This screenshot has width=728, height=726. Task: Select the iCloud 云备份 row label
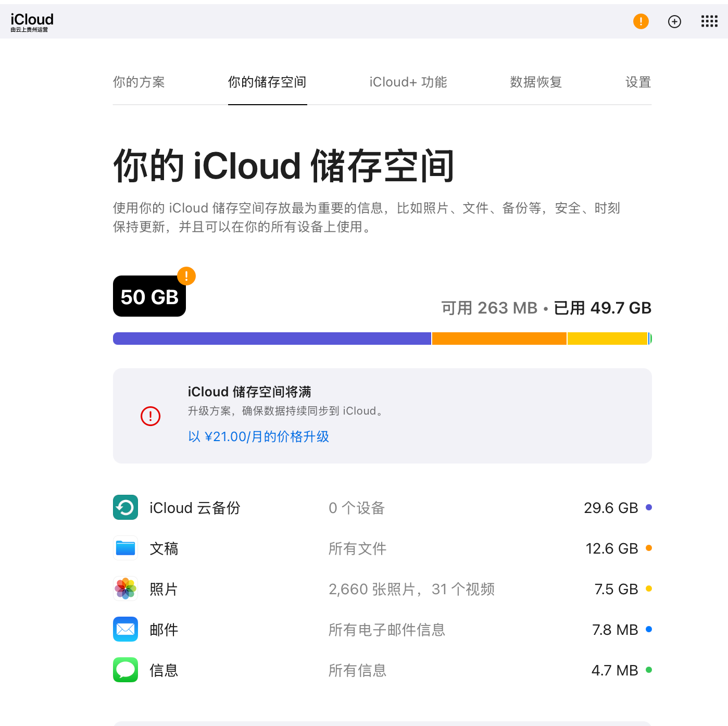(x=195, y=508)
